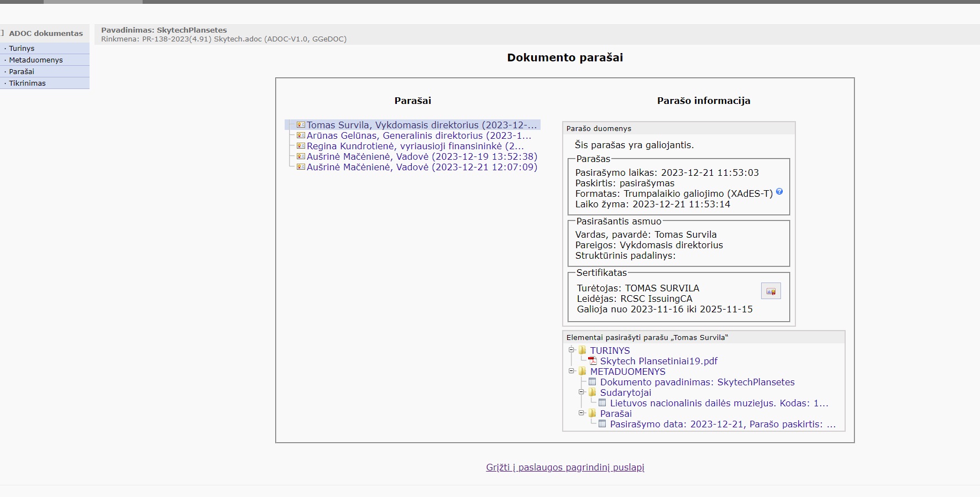Collapse the TURINYS tree node
This screenshot has width=980, height=497.
(572, 350)
